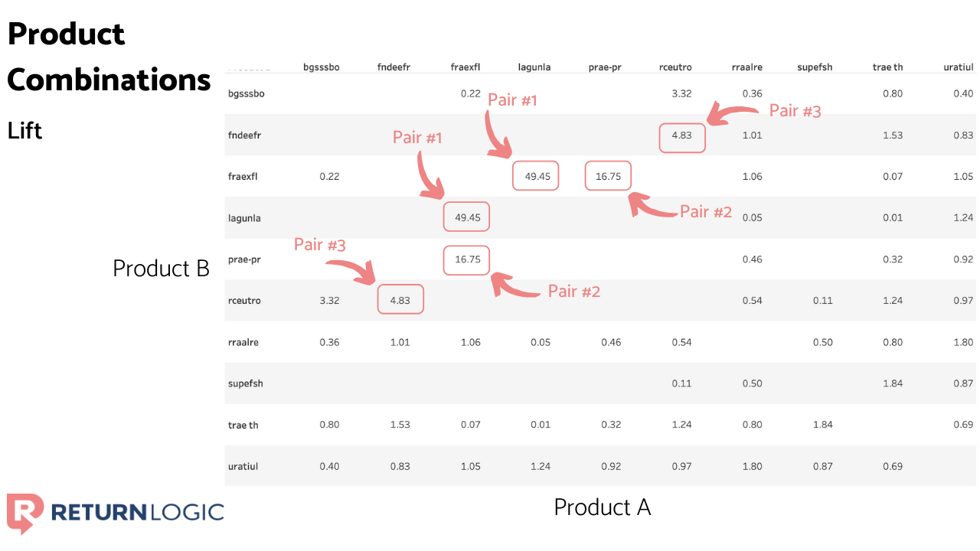980x551 pixels.
Task: Click the "uratiul" column header
Action: (958, 67)
